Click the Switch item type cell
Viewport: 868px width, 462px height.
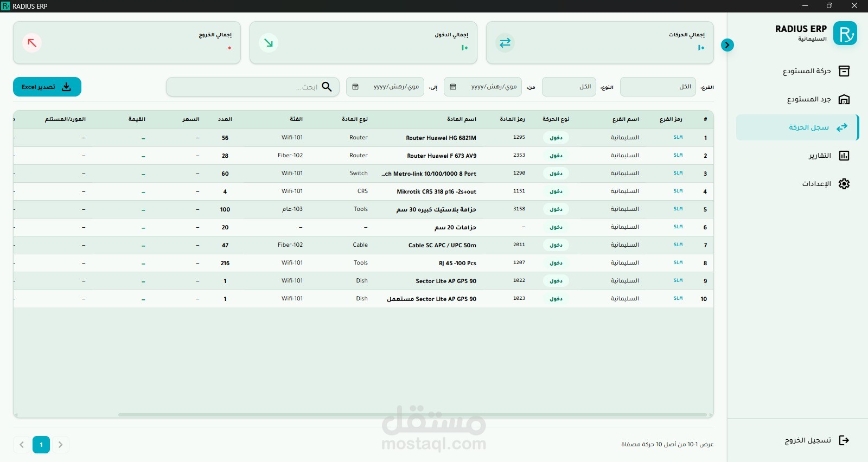coord(359,174)
